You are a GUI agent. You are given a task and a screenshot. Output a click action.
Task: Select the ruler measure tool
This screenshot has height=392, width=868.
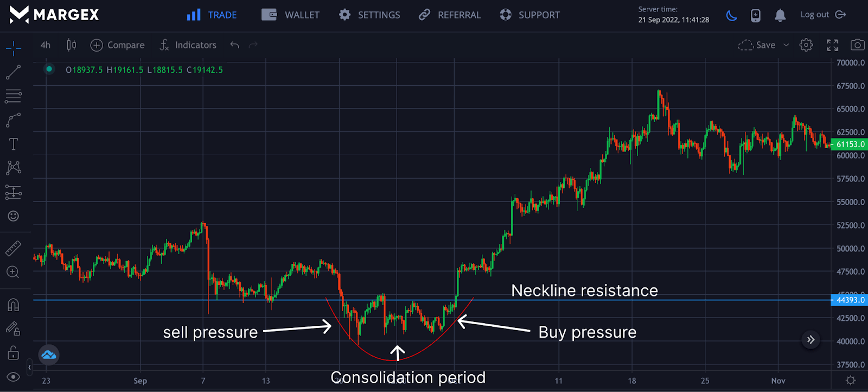pyautogui.click(x=14, y=249)
